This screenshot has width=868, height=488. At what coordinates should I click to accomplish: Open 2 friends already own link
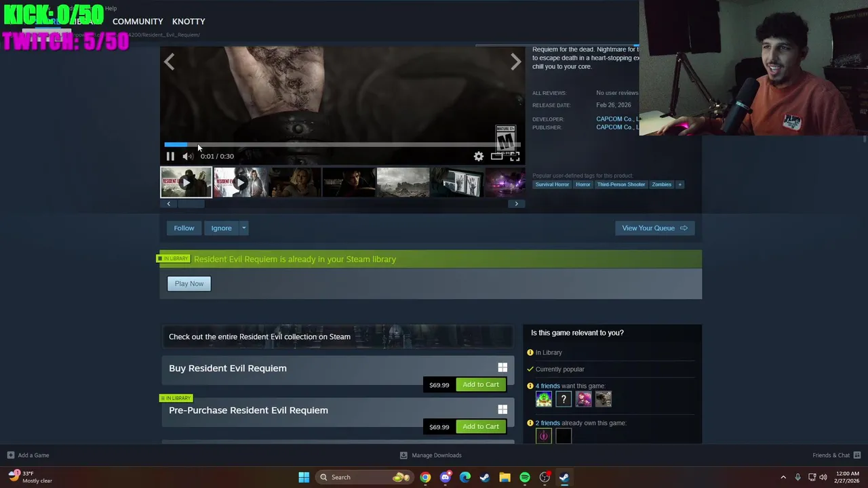[x=548, y=423]
